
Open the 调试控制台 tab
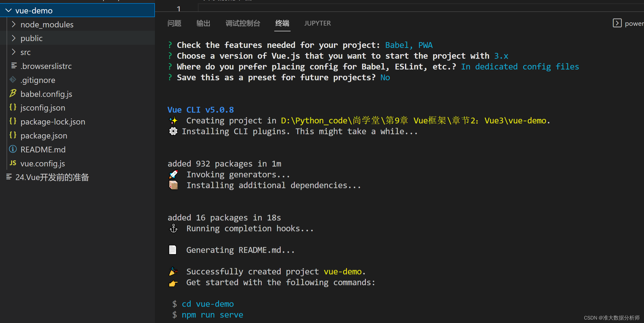(x=242, y=23)
